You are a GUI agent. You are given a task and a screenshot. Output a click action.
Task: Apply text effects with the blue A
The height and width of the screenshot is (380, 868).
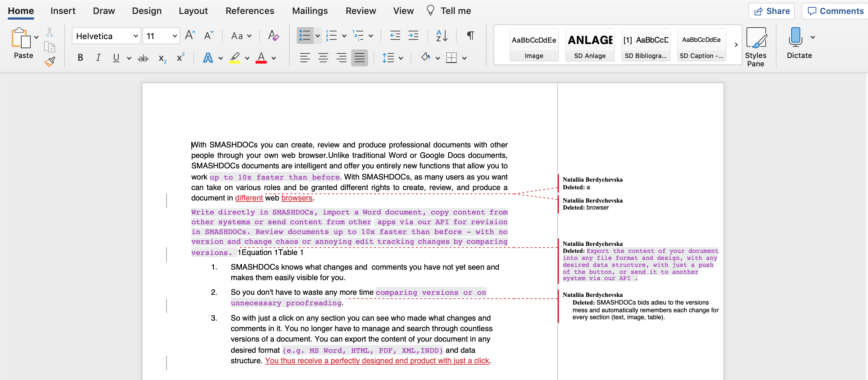pyautogui.click(x=208, y=58)
